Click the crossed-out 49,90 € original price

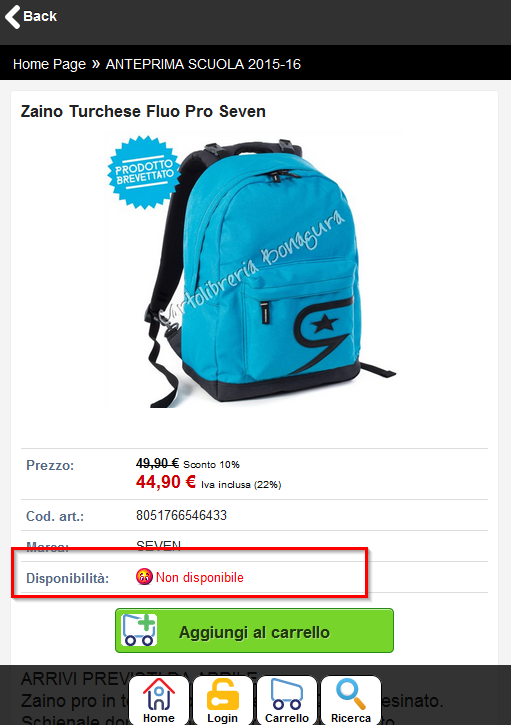[x=157, y=463]
